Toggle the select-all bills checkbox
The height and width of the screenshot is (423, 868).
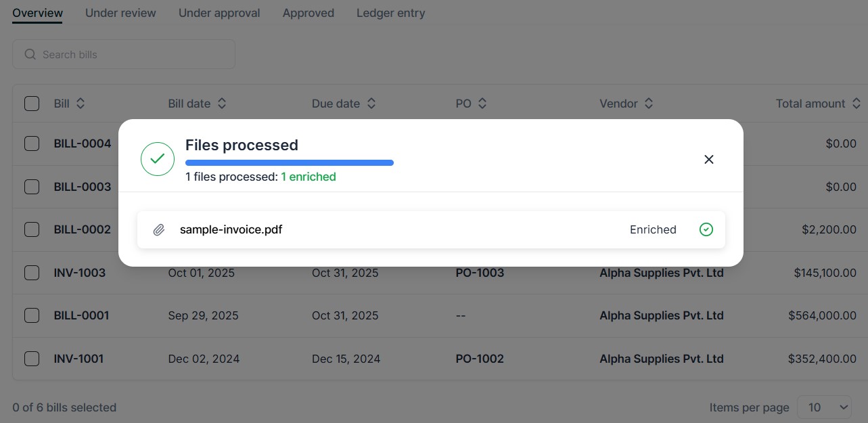coord(32,104)
